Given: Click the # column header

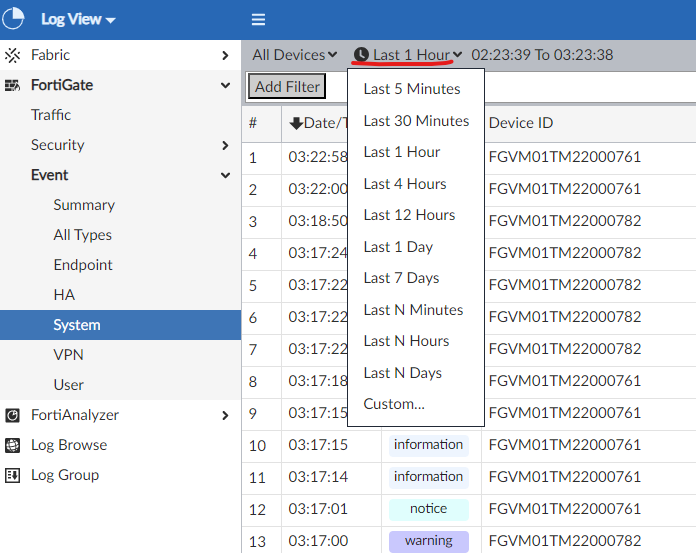Looking at the screenshot, I should pyautogui.click(x=253, y=123).
